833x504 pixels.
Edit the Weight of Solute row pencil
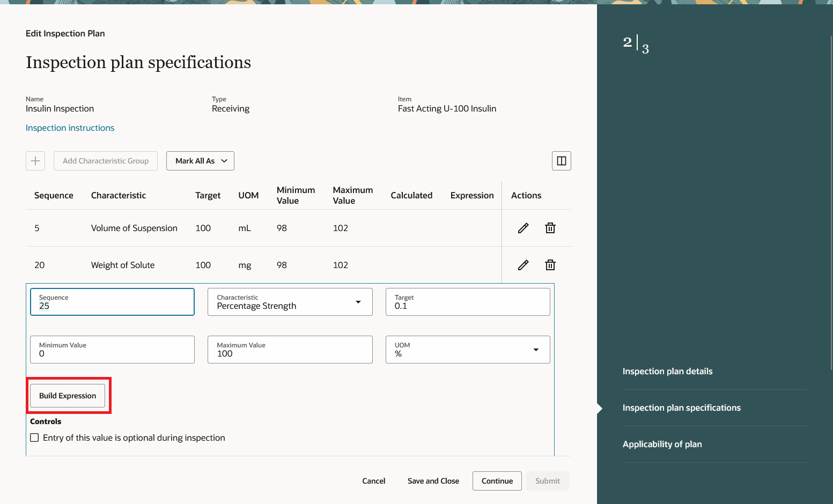point(524,265)
